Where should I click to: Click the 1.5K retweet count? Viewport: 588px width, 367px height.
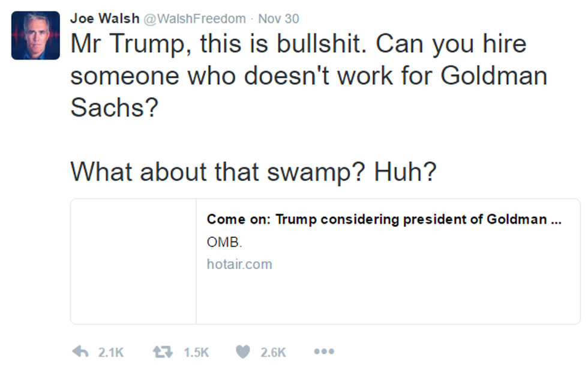196,353
